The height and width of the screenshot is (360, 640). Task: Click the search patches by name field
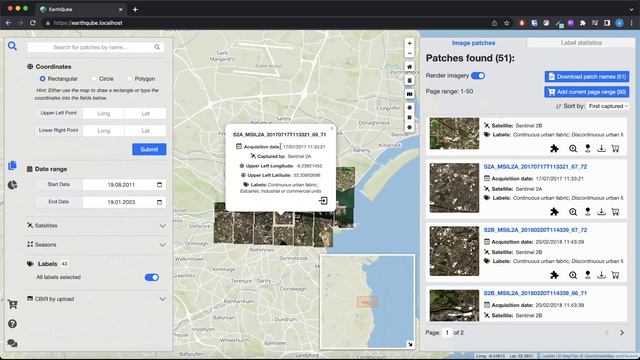[x=96, y=47]
